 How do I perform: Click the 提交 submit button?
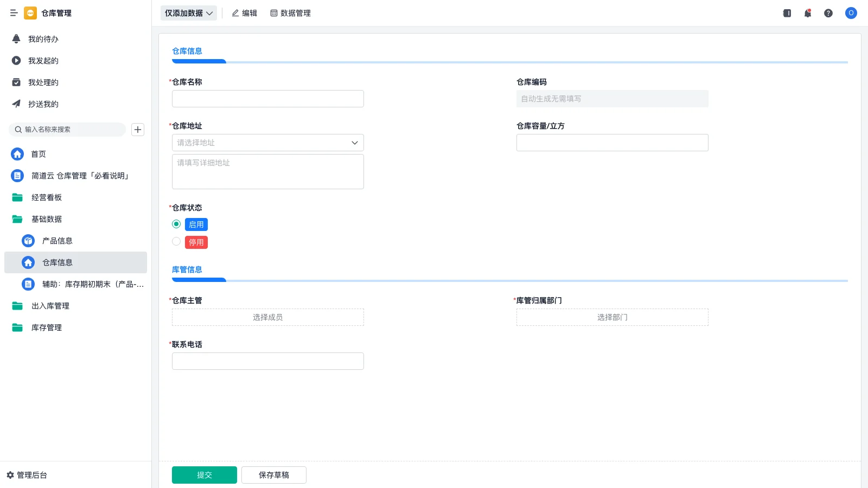[x=204, y=474]
